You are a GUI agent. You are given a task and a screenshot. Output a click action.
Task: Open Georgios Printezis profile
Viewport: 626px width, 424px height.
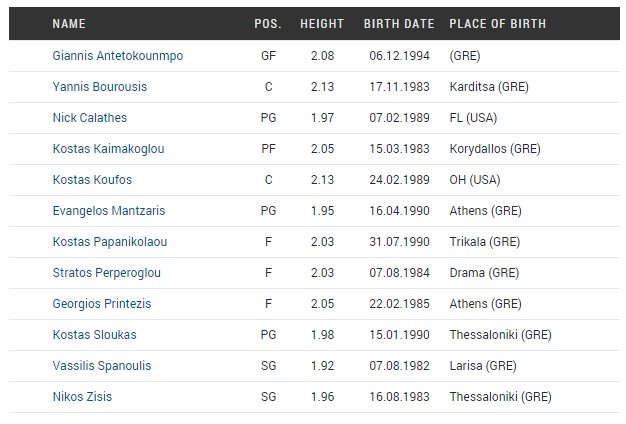click(102, 304)
